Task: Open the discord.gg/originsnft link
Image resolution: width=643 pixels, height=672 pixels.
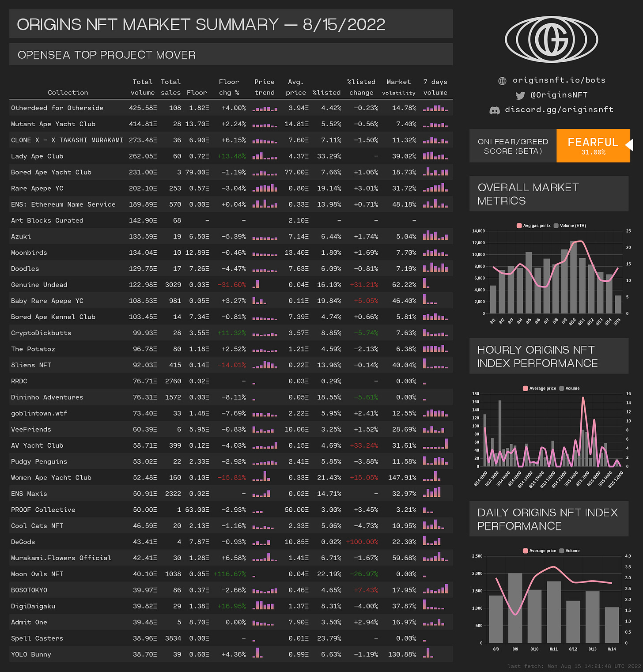Action: (x=559, y=109)
